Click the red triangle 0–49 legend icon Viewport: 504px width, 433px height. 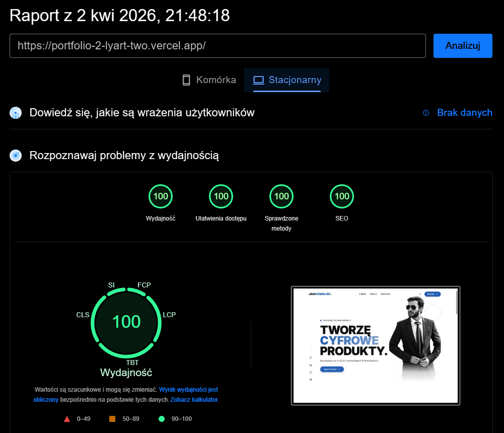click(x=67, y=419)
